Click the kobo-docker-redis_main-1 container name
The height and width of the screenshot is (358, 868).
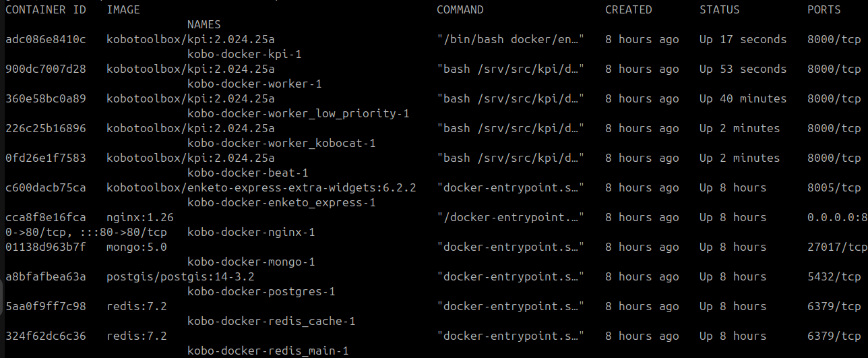[268, 351]
